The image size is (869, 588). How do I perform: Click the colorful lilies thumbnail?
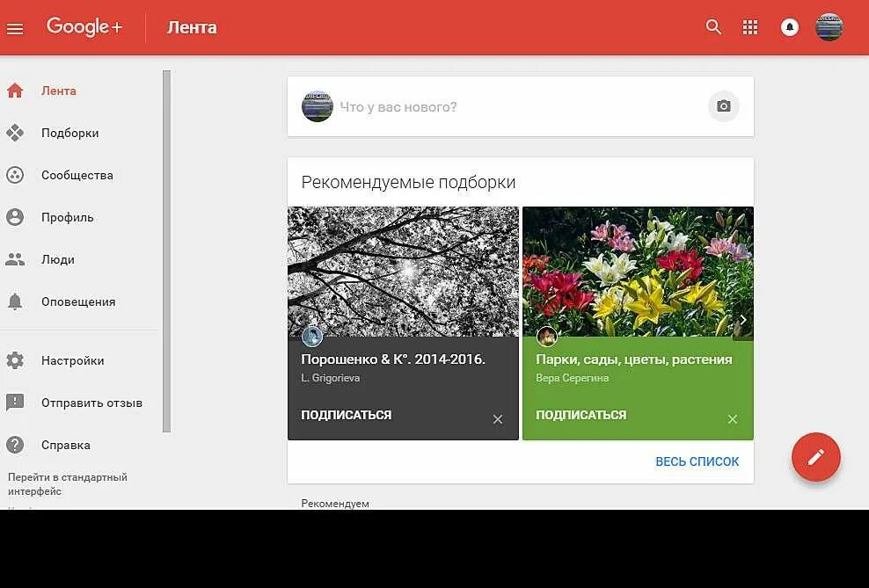click(638, 272)
